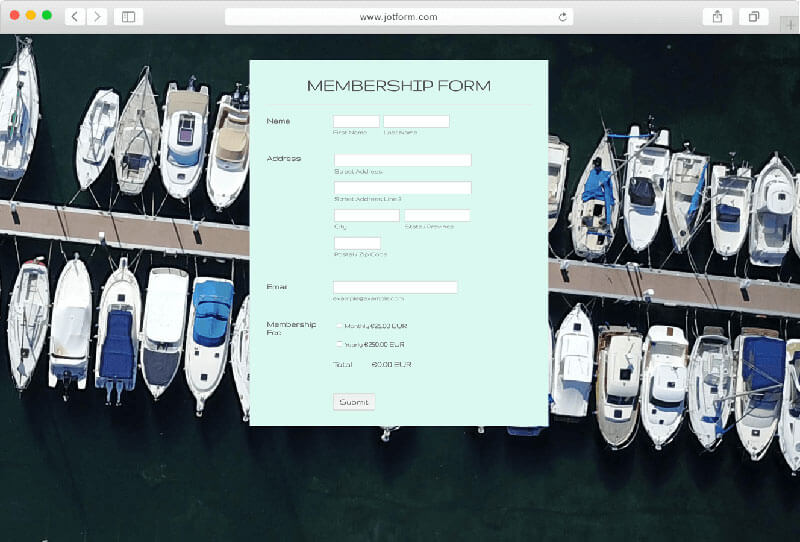Click the State / Province field
The width and height of the screenshot is (800, 542).
(x=437, y=215)
